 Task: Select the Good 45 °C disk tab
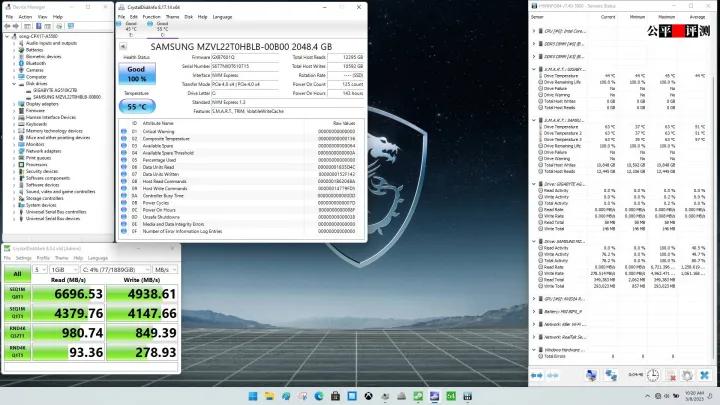click(129, 29)
